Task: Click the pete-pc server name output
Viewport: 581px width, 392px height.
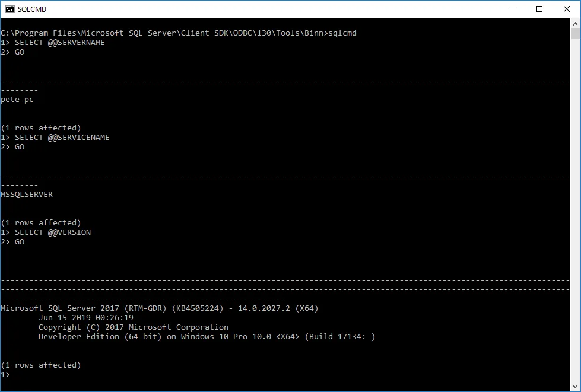Action: [x=17, y=100]
